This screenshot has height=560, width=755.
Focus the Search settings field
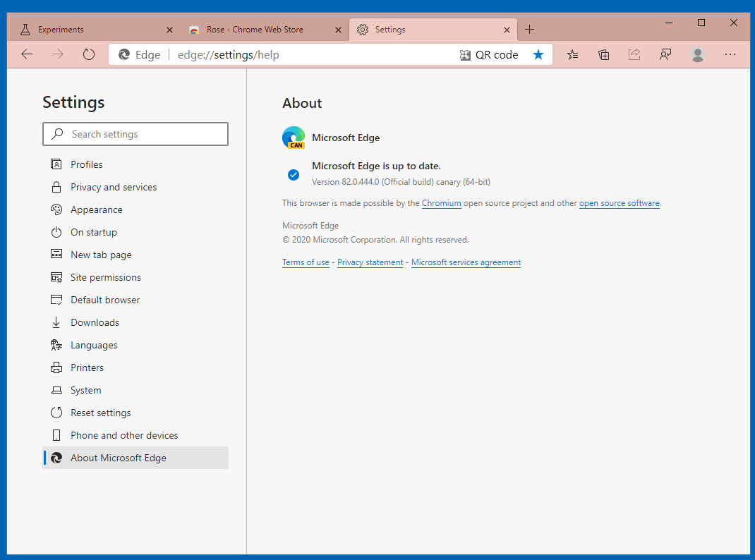pos(135,134)
